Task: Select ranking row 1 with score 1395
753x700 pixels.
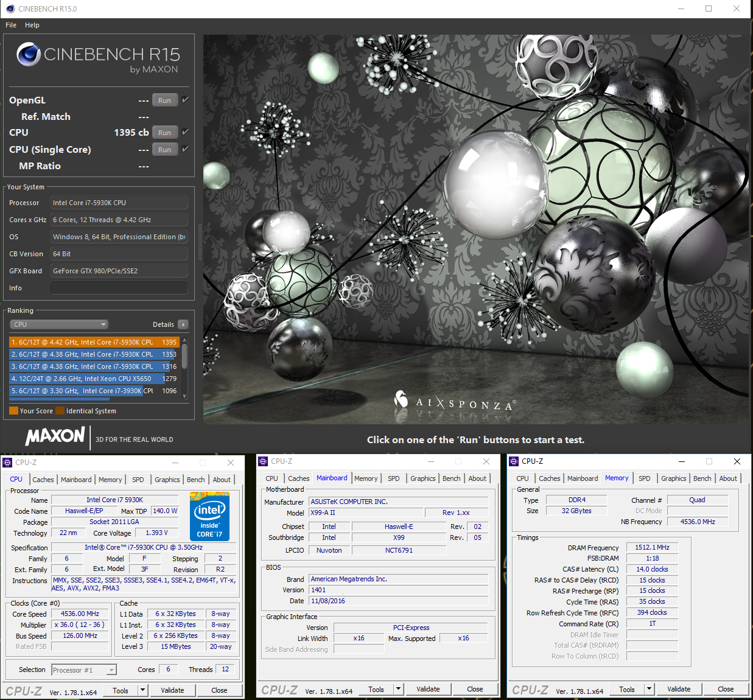Action: [x=94, y=342]
